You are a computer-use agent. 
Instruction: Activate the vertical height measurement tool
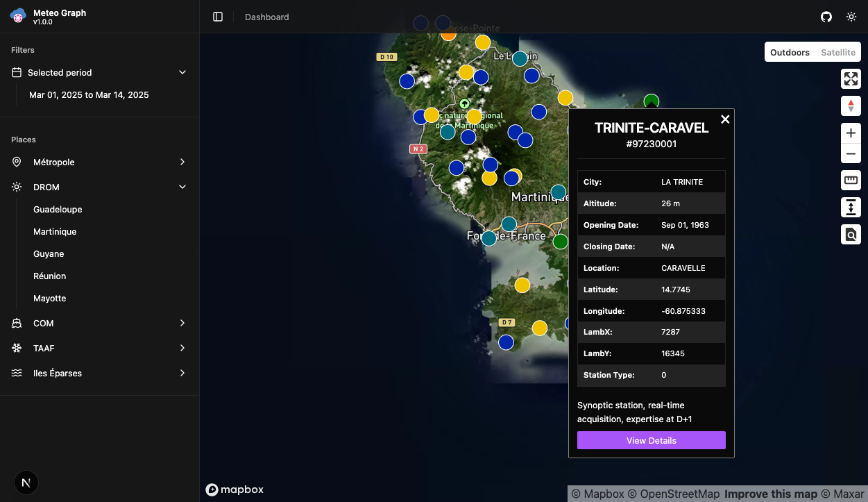(x=851, y=208)
